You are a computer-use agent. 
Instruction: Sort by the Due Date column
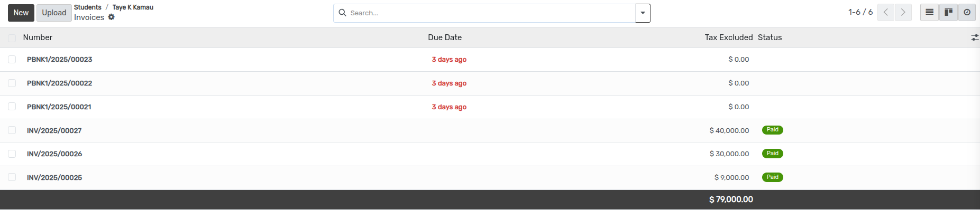pyautogui.click(x=445, y=37)
